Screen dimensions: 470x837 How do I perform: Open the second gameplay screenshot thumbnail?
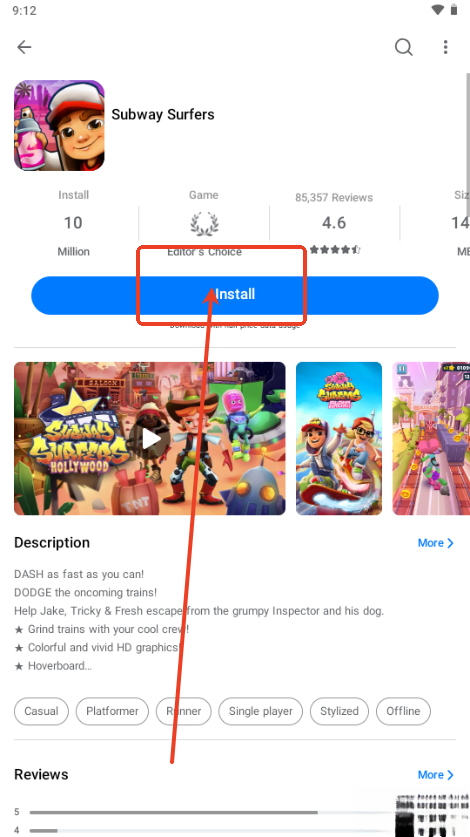coord(339,439)
